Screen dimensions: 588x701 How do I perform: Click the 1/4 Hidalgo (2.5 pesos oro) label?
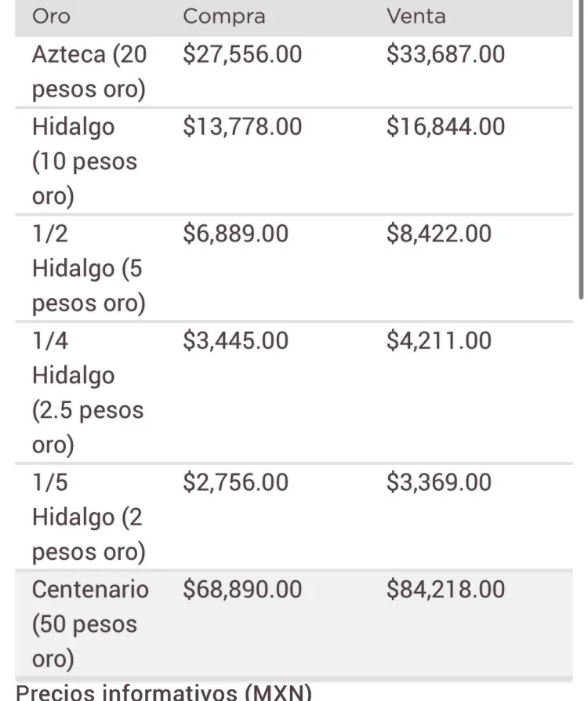click(x=88, y=393)
